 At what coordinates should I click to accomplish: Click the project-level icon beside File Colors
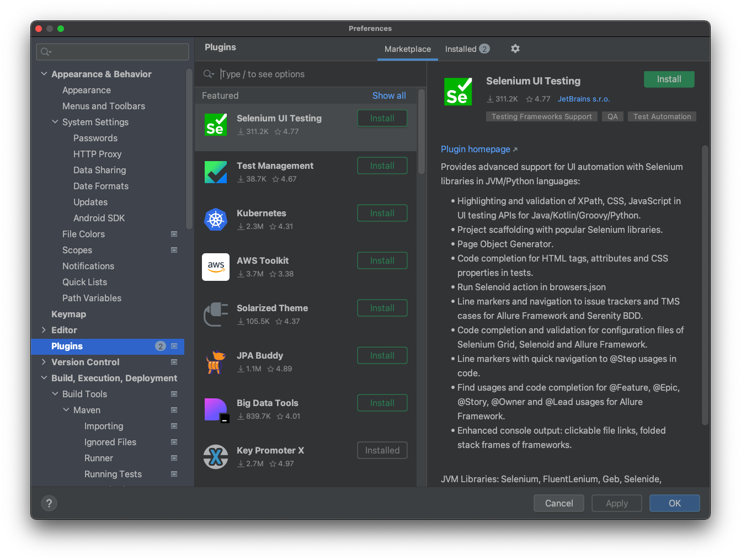pos(174,234)
